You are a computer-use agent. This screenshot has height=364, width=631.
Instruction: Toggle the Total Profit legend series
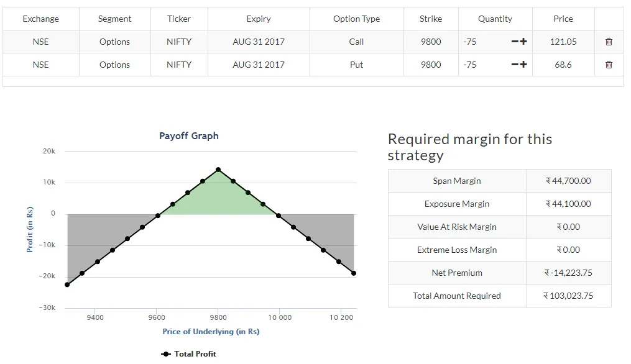coord(189,353)
